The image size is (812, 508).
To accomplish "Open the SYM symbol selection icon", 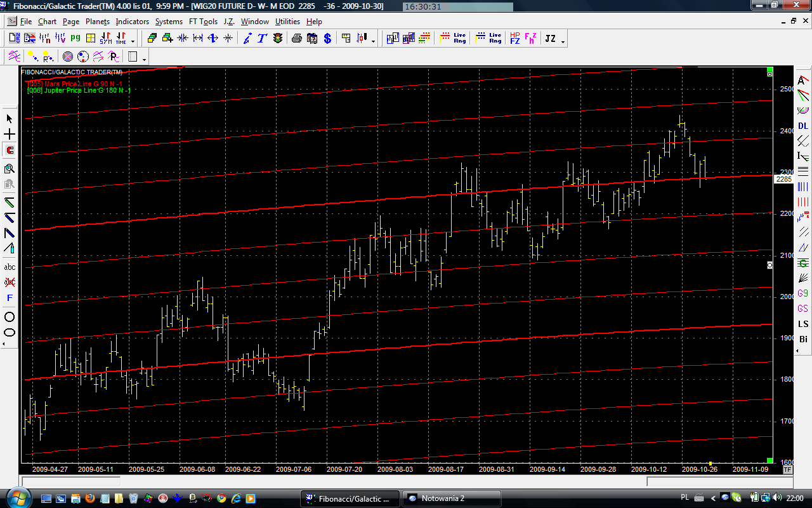I will coord(106,39).
